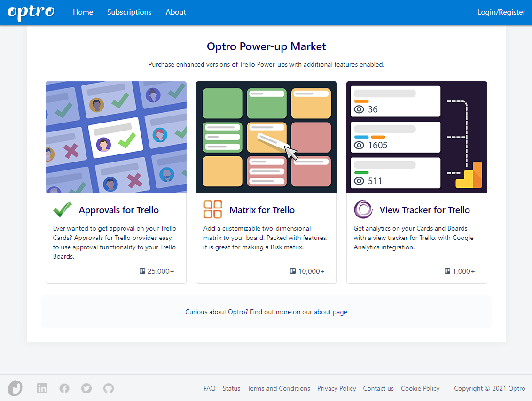Go to the Home menu item
Image resolution: width=532 pixels, height=401 pixels.
click(x=83, y=12)
